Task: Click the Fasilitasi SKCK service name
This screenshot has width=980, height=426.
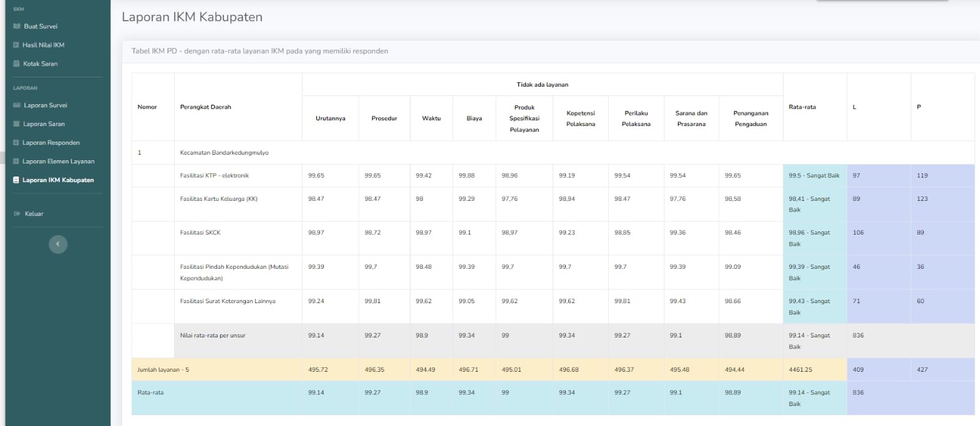Action: (x=200, y=233)
